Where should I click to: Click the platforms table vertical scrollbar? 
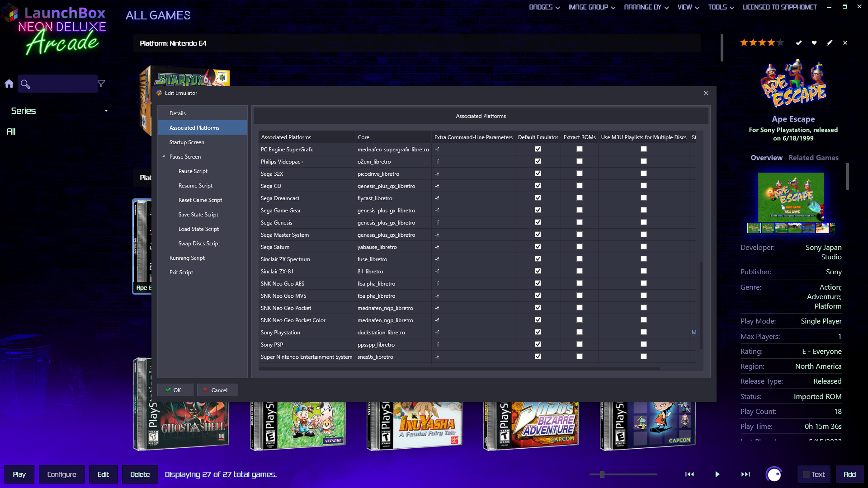coord(701,305)
